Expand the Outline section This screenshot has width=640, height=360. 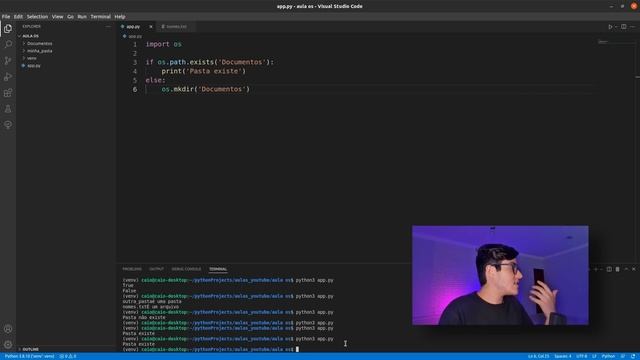click(x=31, y=349)
